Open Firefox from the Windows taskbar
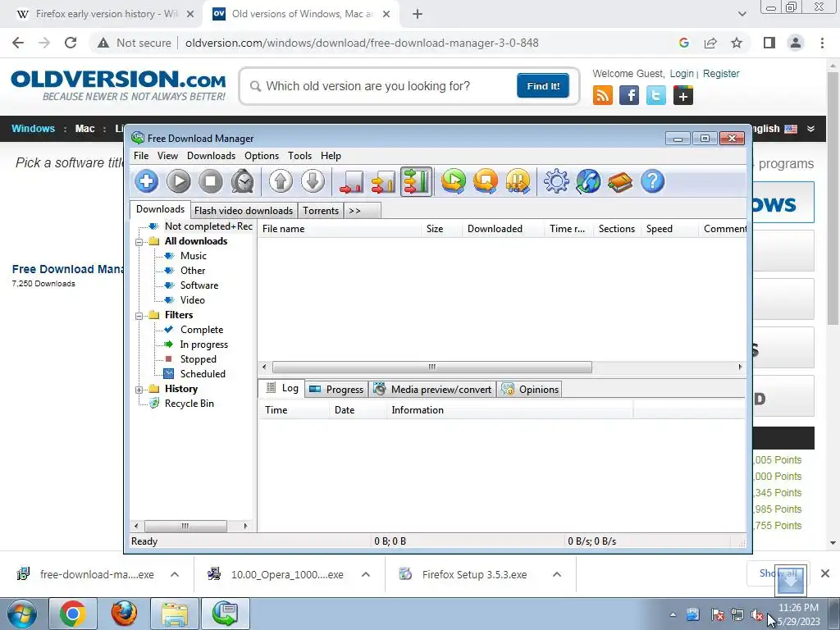840x630 pixels. tap(124, 614)
